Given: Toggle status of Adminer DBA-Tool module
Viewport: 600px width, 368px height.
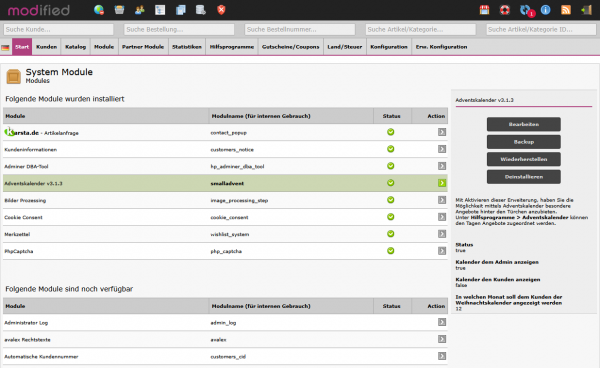Looking at the screenshot, I should point(391,166).
